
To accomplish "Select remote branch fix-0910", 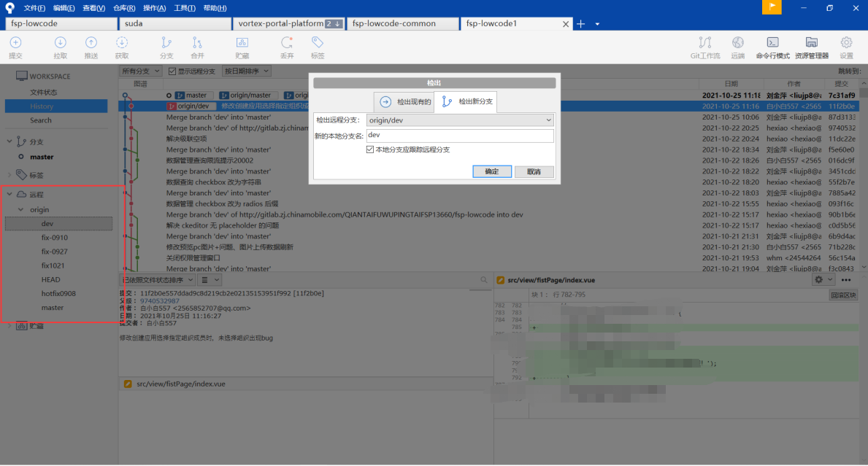I will point(55,238).
